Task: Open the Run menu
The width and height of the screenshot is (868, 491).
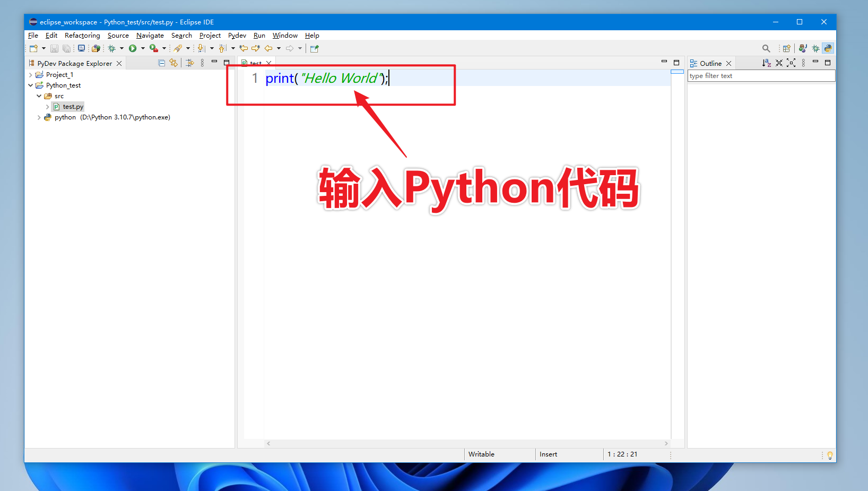Action: click(259, 36)
